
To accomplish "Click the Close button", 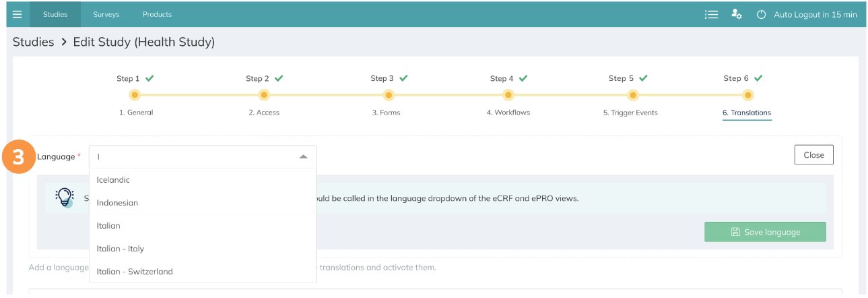I will tap(813, 155).
